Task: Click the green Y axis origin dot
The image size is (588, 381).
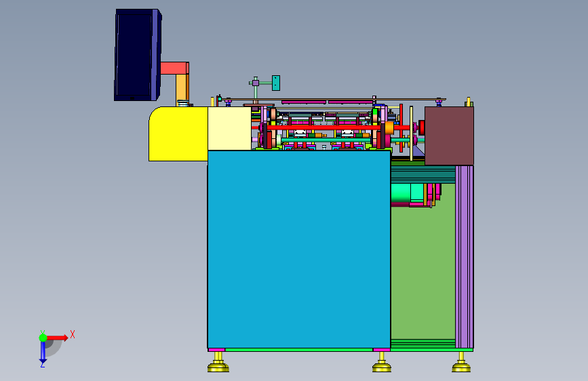Action: pyautogui.click(x=43, y=338)
